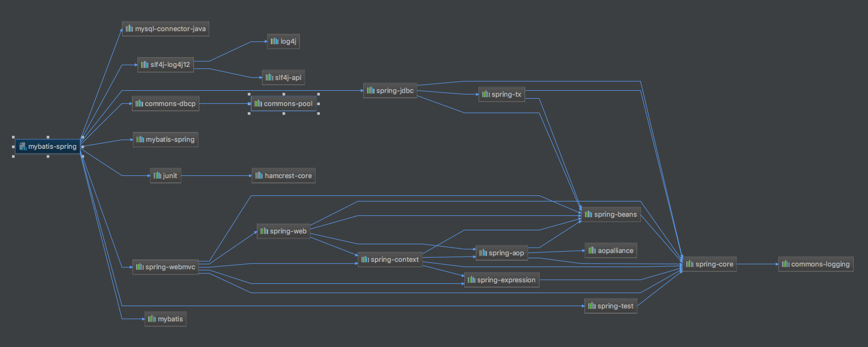Click the library icon on spring-aop
The image size is (868, 347).
tap(483, 253)
